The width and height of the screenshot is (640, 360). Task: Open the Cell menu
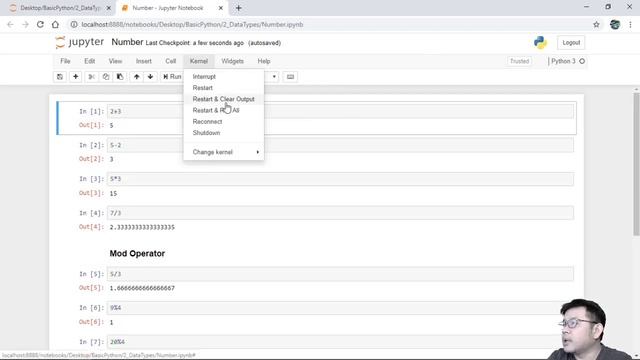(171, 61)
